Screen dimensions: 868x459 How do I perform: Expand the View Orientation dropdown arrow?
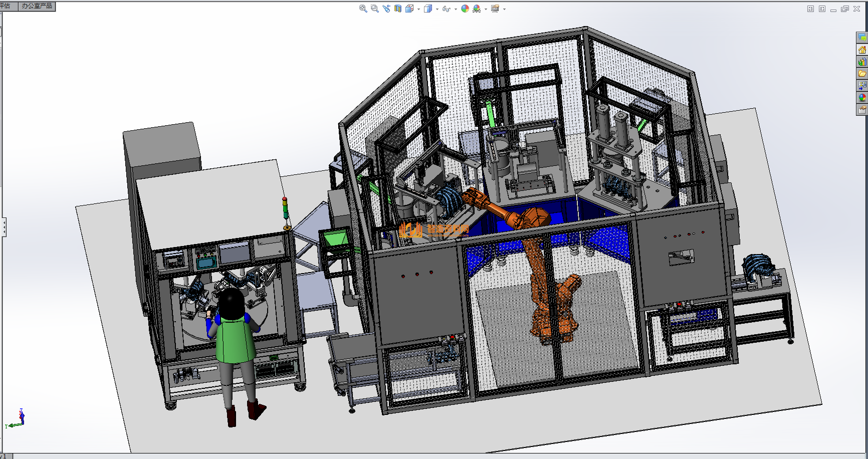coord(418,9)
